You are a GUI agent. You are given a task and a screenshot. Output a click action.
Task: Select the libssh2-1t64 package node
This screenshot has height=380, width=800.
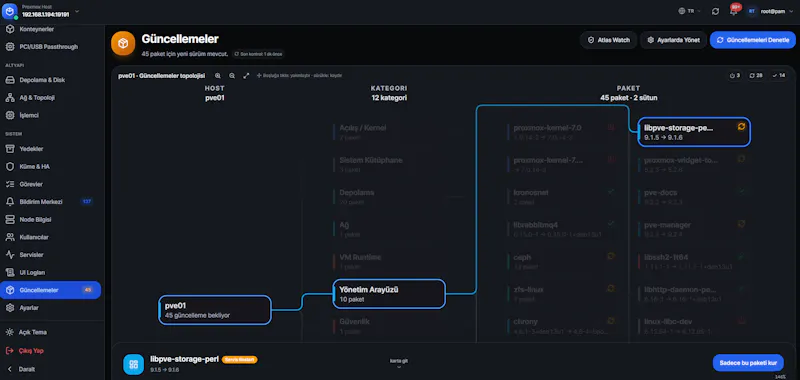coord(694,261)
